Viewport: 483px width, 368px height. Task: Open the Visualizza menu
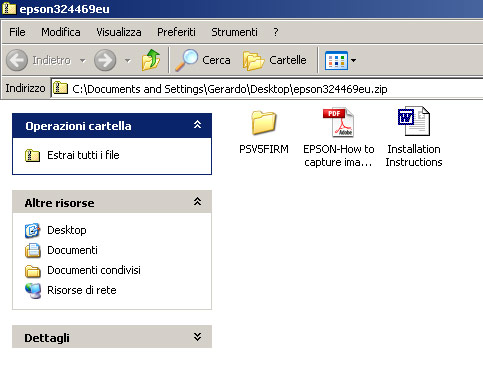119,32
